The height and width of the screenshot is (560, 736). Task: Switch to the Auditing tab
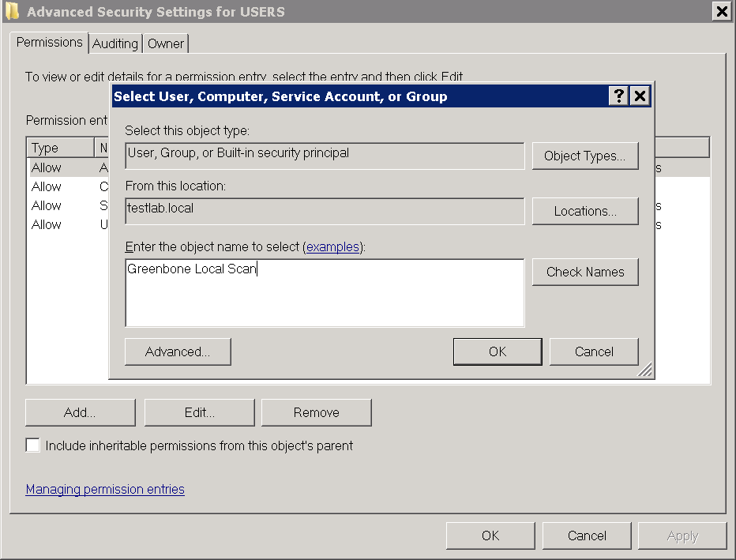(x=115, y=44)
